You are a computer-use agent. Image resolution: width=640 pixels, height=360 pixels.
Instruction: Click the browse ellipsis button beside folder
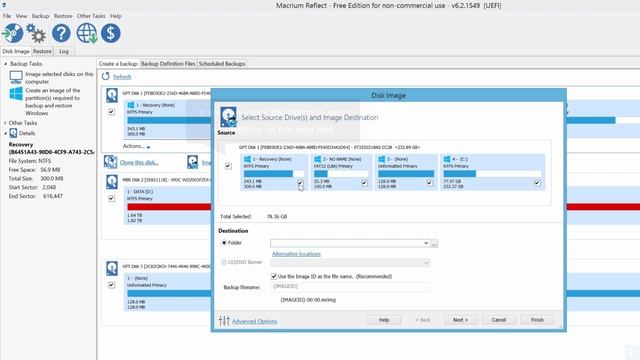[x=434, y=243]
